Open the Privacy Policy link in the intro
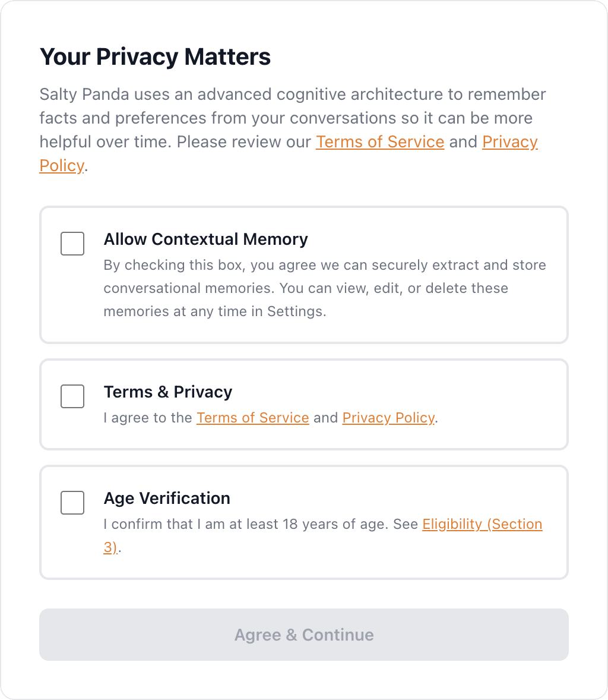Image resolution: width=608 pixels, height=700 pixels. point(509,142)
